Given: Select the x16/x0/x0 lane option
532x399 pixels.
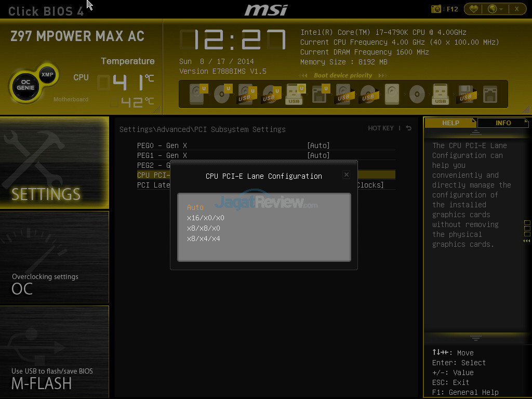Looking at the screenshot, I should [206, 218].
